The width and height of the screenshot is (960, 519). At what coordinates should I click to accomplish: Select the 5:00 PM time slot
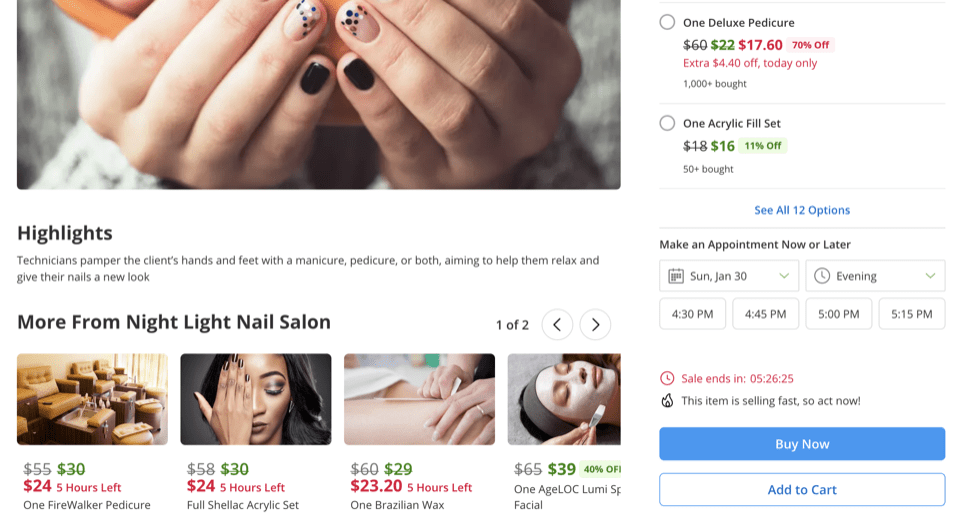point(838,314)
